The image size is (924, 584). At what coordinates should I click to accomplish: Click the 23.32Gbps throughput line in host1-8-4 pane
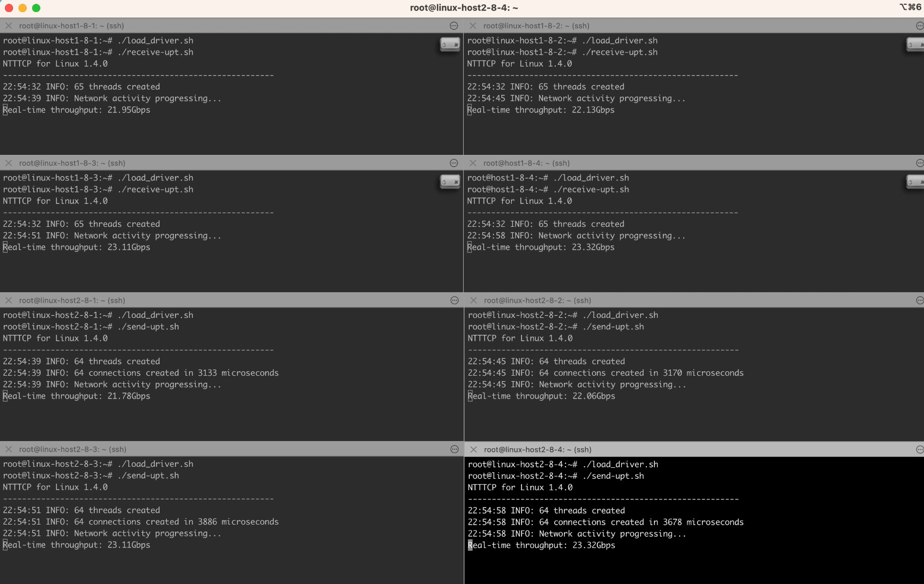tap(541, 247)
